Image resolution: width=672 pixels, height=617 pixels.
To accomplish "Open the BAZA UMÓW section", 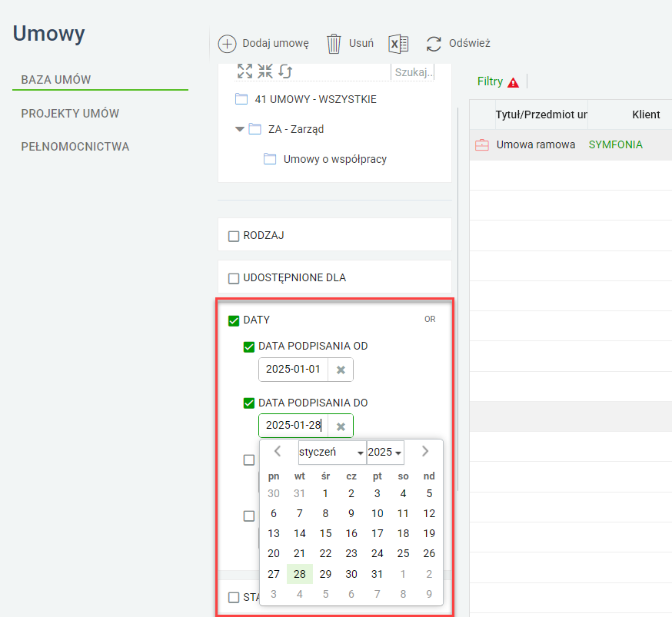I will [55, 80].
